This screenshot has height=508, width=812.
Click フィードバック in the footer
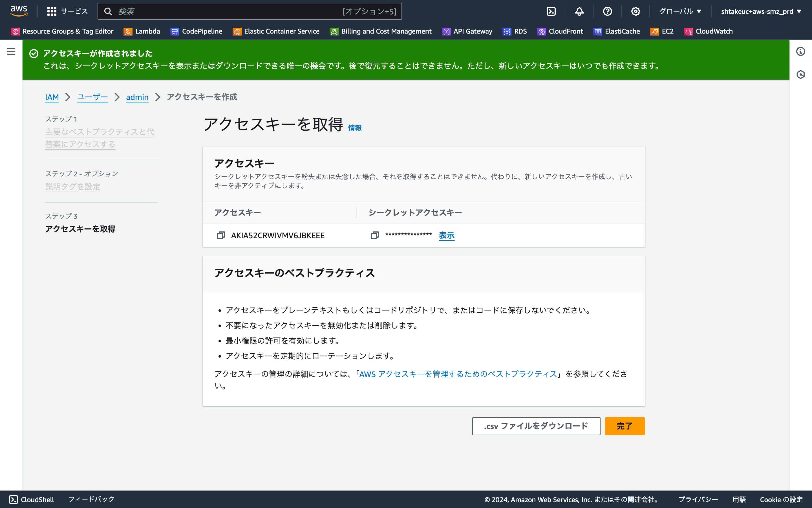coord(91,499)
